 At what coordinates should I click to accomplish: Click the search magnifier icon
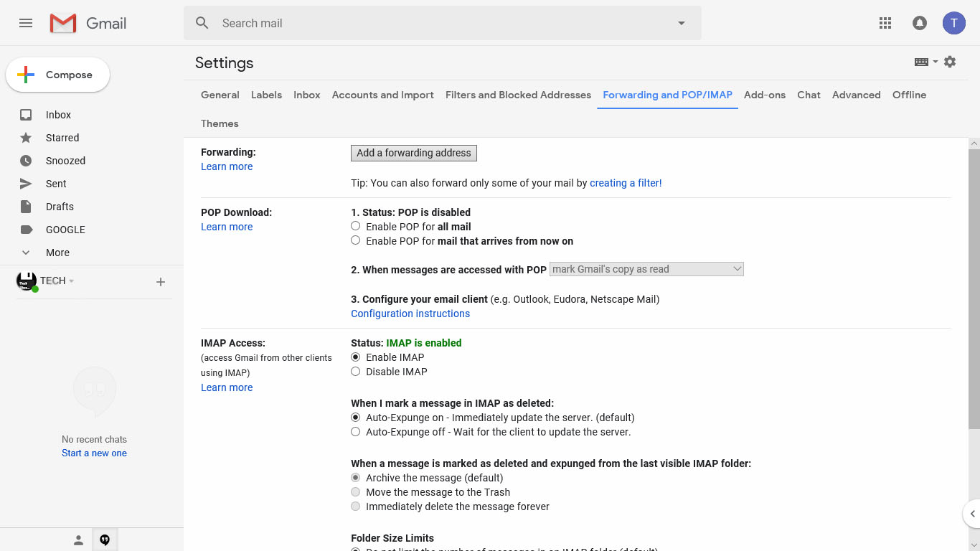pos(202,23)
